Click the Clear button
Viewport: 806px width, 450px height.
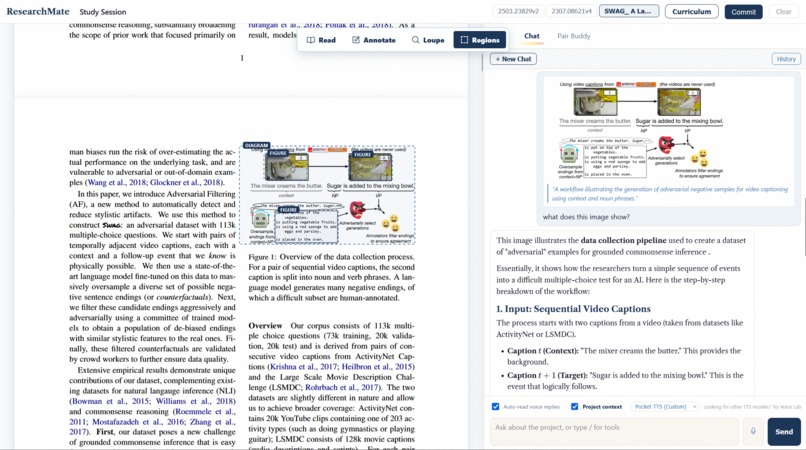(783, 12)
